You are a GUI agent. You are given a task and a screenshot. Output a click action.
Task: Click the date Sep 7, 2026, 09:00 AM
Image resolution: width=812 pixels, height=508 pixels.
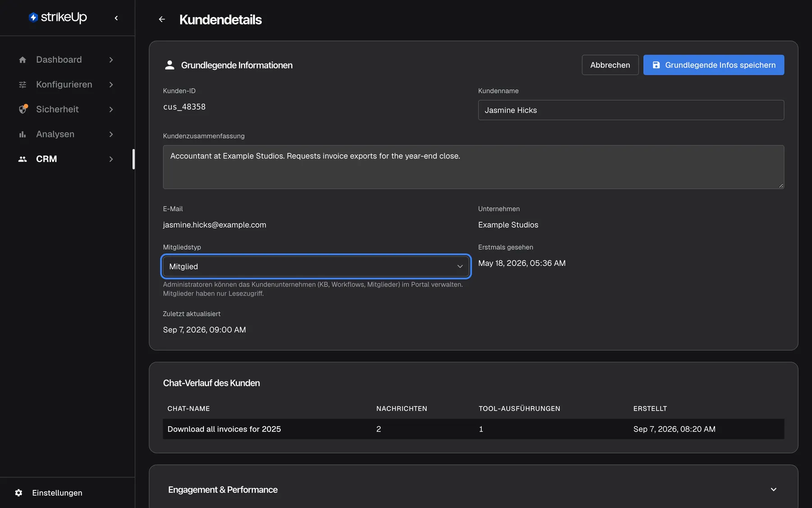click(x=204, y=330)
